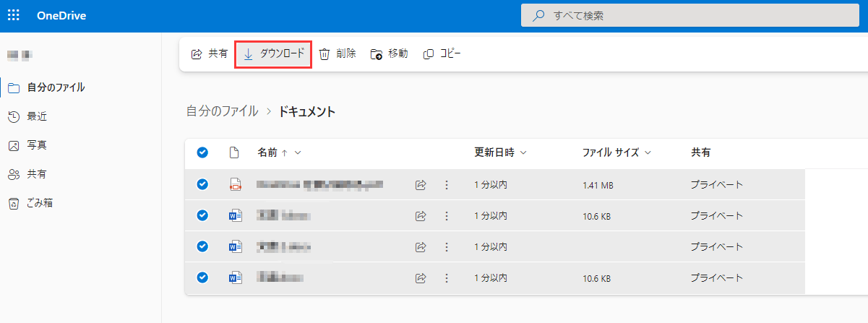Click the 共有 column header
This screenshot has width=868, height=323.
(700, 152)
